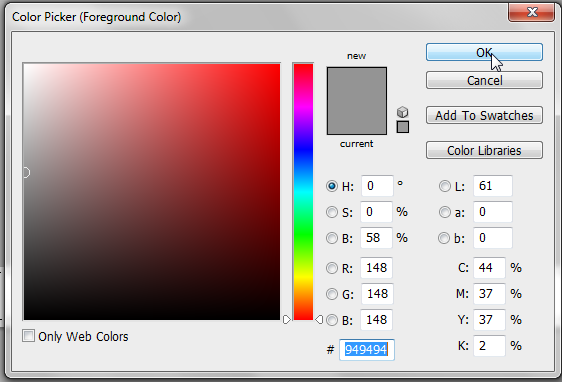Select the B brightness radio button

[x=332, y=238]
